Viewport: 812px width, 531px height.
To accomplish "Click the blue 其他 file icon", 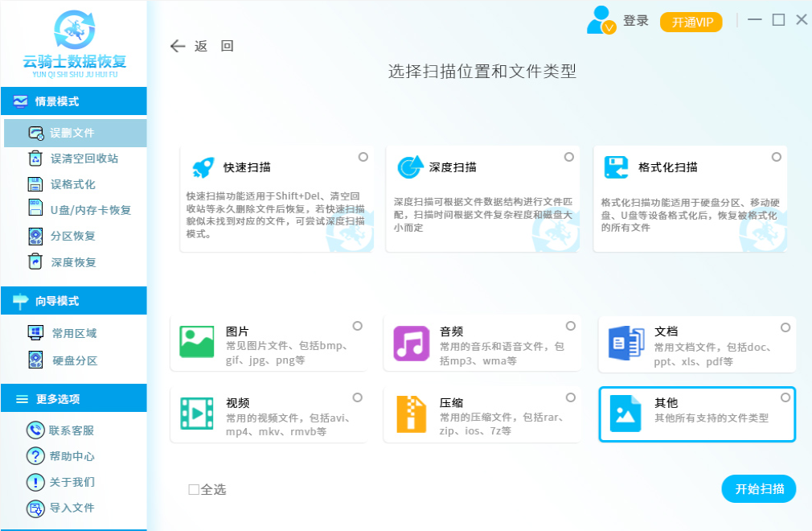I will [x=625, y=414].
